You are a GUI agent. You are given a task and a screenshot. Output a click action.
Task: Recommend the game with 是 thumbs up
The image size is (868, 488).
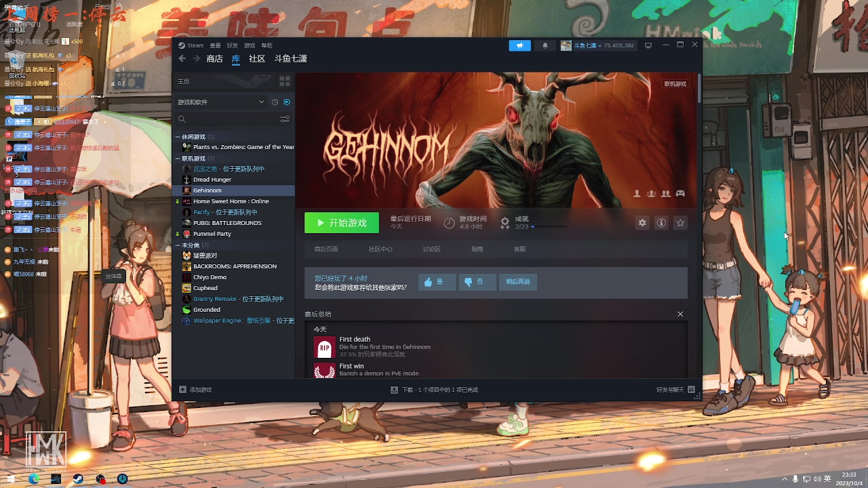click(437, 281)
